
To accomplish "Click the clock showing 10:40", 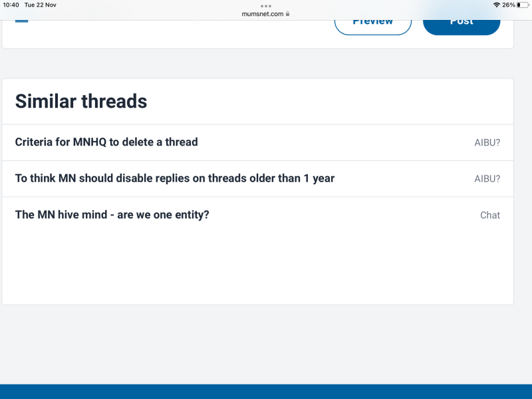I will click(11, 4).
